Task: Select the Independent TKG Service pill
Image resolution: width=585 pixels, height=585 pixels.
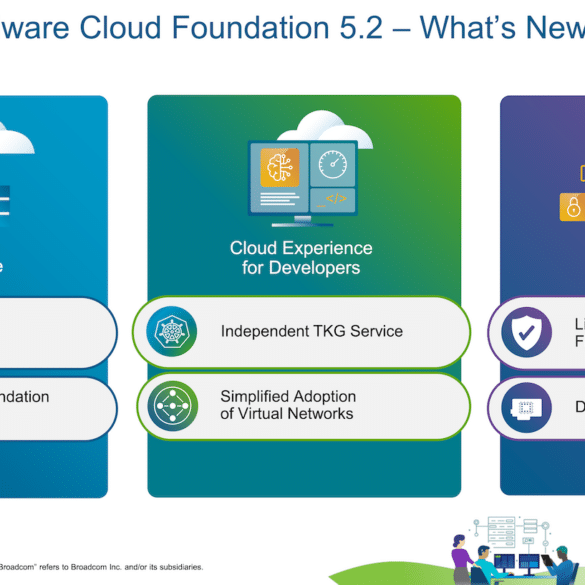Action: (301, 332)
